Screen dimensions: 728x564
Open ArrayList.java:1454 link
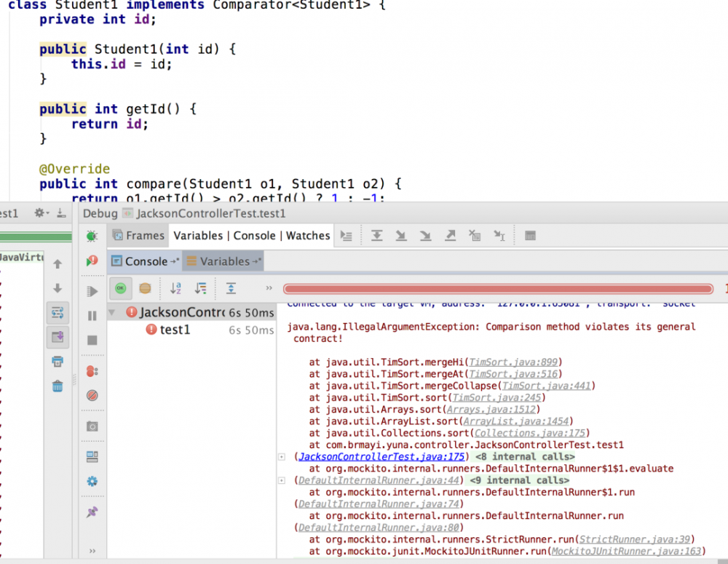[x=516, y=421]
